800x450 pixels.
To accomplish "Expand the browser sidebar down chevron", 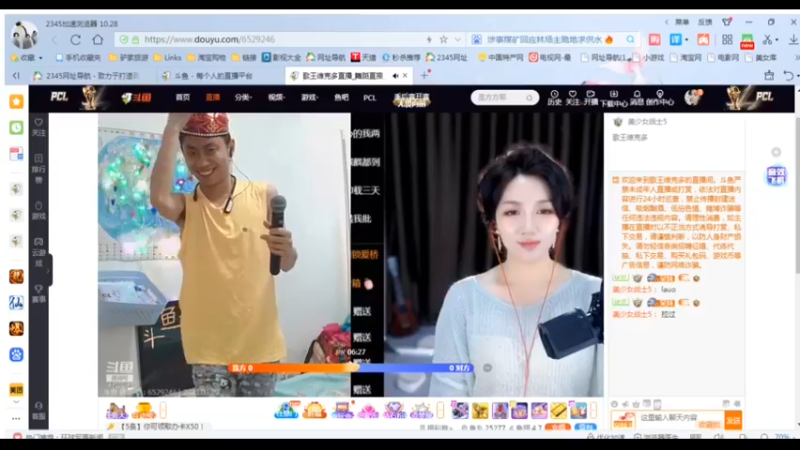I will [x=16, y=403].
